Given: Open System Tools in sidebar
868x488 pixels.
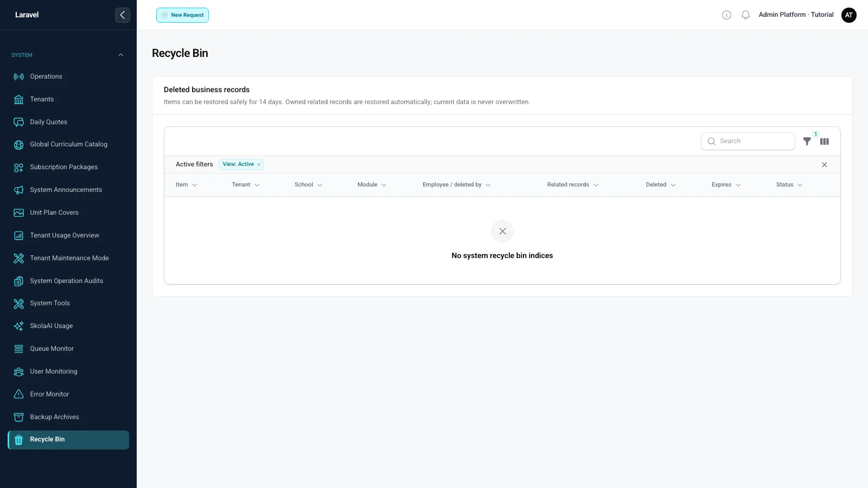Looking at the screenshot, I should click(x=68, y=304).
